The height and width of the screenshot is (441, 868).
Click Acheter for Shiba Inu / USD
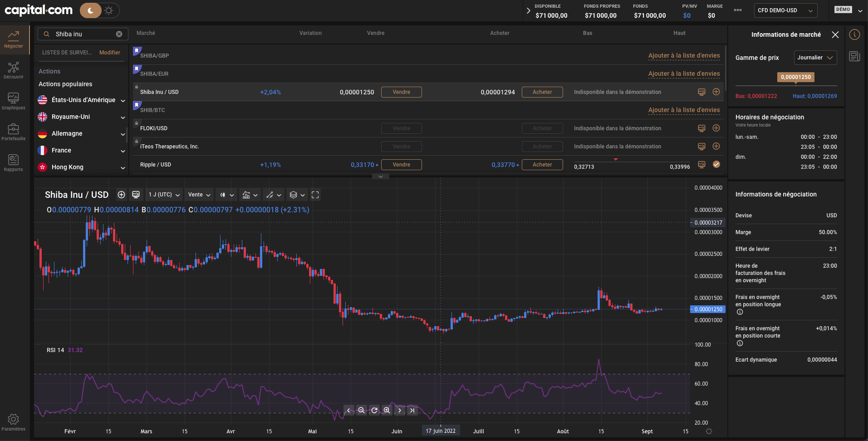click(x=542, y=92)
